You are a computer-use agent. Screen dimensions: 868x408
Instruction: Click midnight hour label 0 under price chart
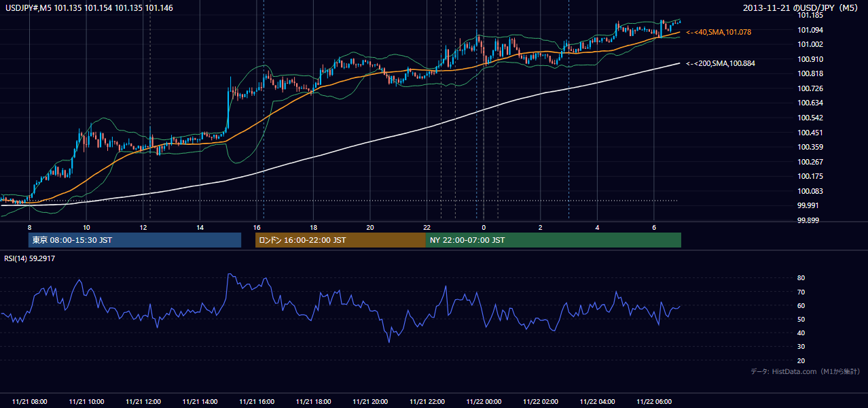(x=484, y=226)
